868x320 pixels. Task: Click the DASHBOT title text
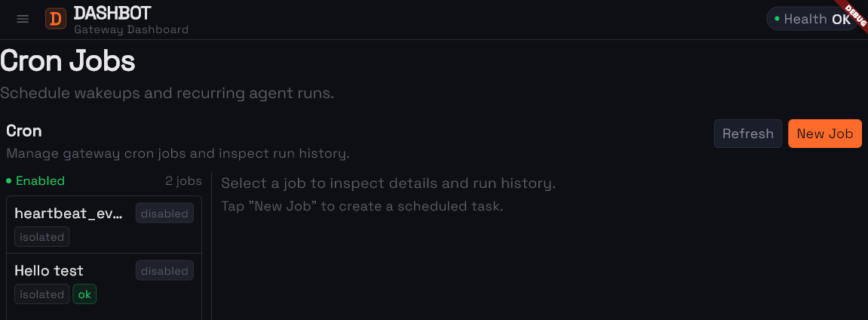pos(112,13)
